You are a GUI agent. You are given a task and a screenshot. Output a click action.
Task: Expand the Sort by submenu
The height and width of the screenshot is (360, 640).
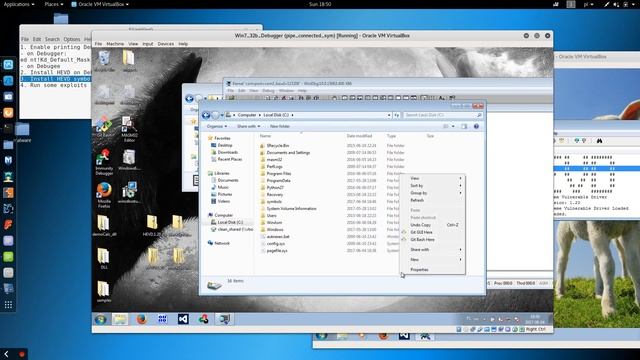pyautogui.click(x=433, y=186)
